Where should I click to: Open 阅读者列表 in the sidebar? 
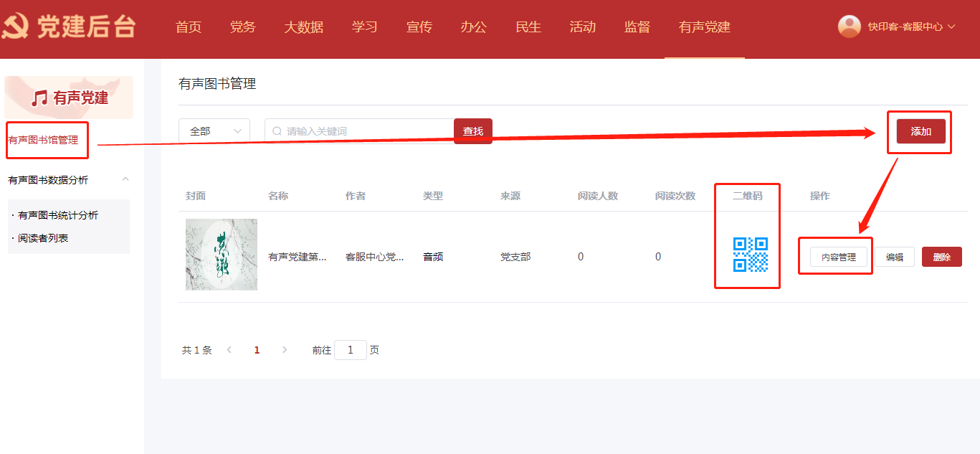(43, 238)
